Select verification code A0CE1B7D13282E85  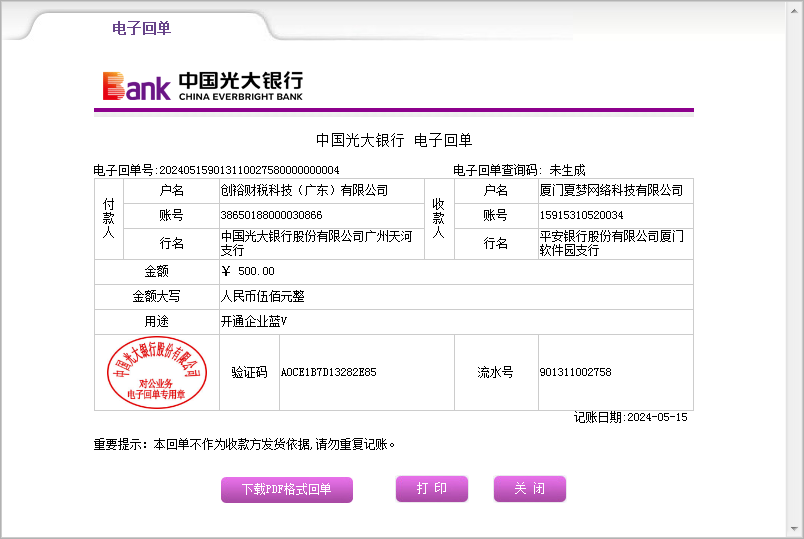pos(328,372)
